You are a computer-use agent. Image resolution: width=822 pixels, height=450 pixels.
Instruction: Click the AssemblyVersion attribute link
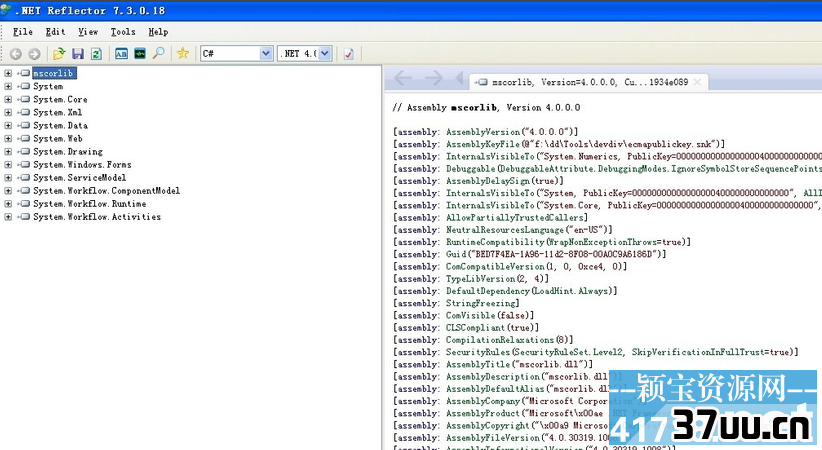point(483,132)
